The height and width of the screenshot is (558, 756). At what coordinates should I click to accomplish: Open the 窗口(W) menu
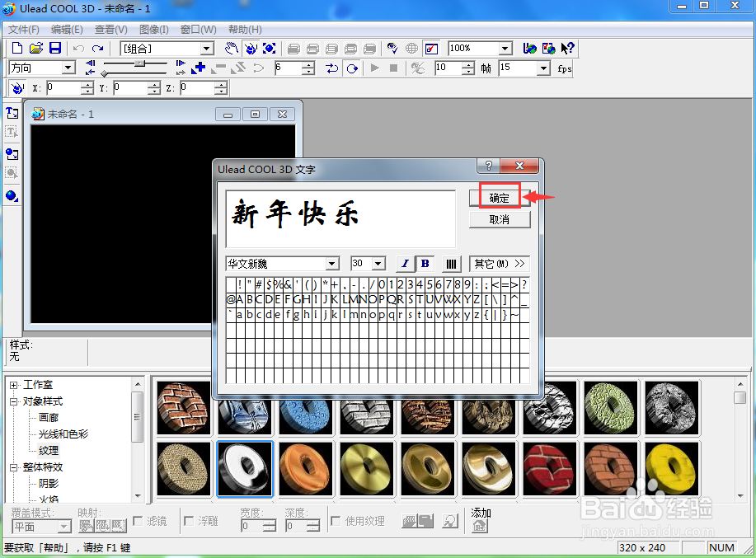(x=198, y=30)
